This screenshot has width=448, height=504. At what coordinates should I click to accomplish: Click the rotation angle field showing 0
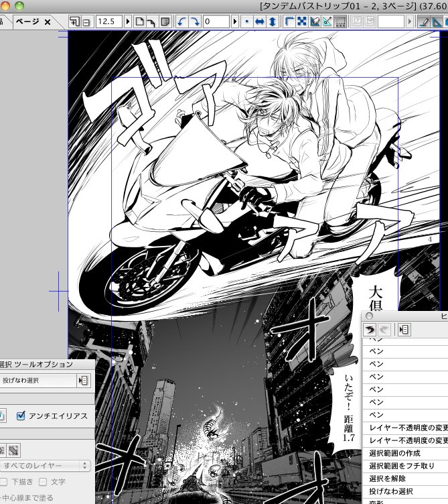pyautogui.click(x=216, y=21)
